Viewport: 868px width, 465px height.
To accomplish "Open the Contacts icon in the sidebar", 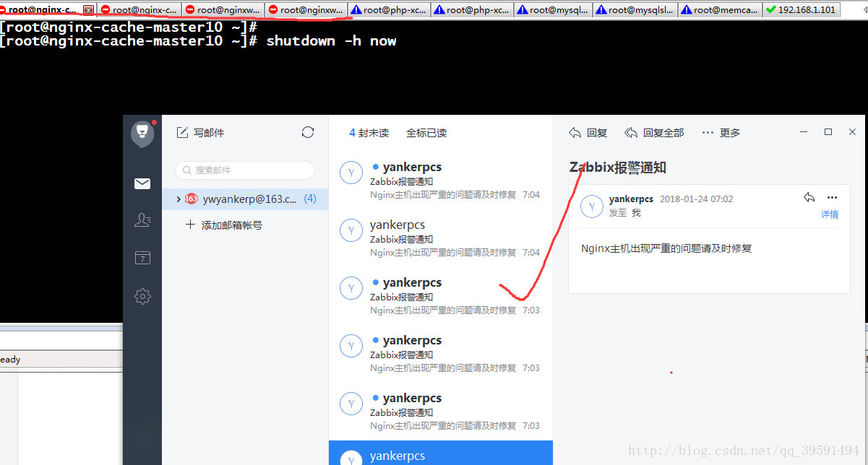I will pyautogui.click(x=142, y=220).
